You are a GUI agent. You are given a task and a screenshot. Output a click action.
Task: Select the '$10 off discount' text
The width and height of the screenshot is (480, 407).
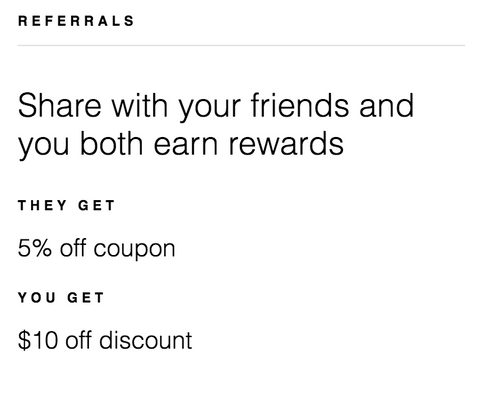[x=105, y=340]
